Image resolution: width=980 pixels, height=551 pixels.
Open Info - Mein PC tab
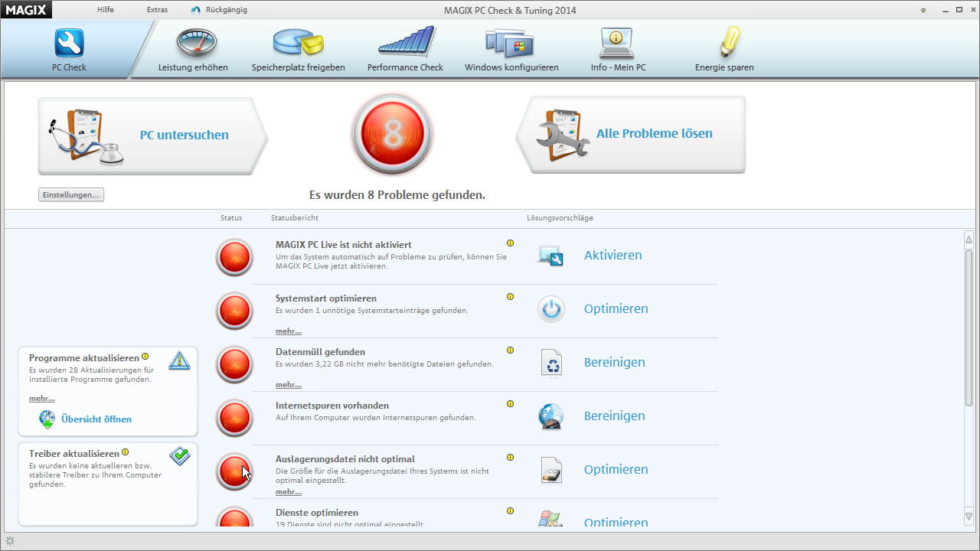pyautogui.click(x=618, y=49)
